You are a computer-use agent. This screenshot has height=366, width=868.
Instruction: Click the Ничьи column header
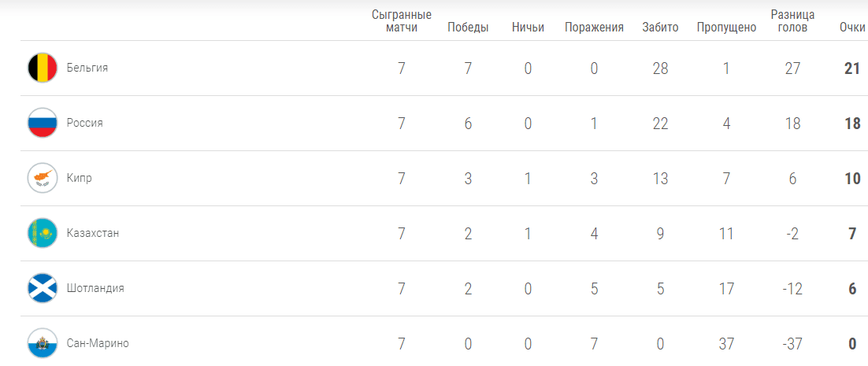[528, 28]
